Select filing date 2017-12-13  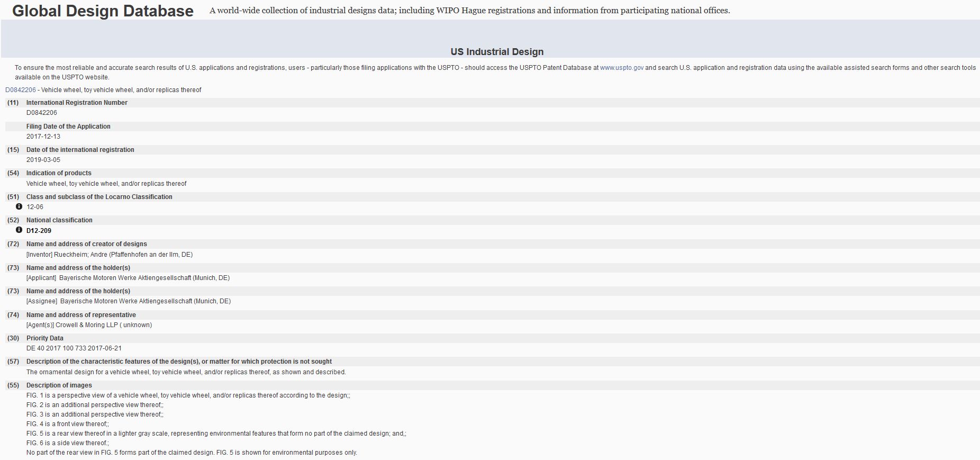43,137
